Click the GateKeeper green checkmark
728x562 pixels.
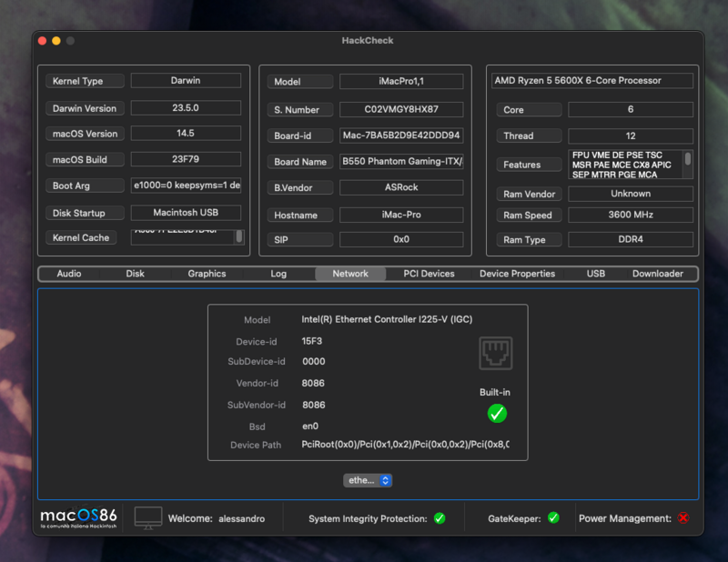point(553,518)
